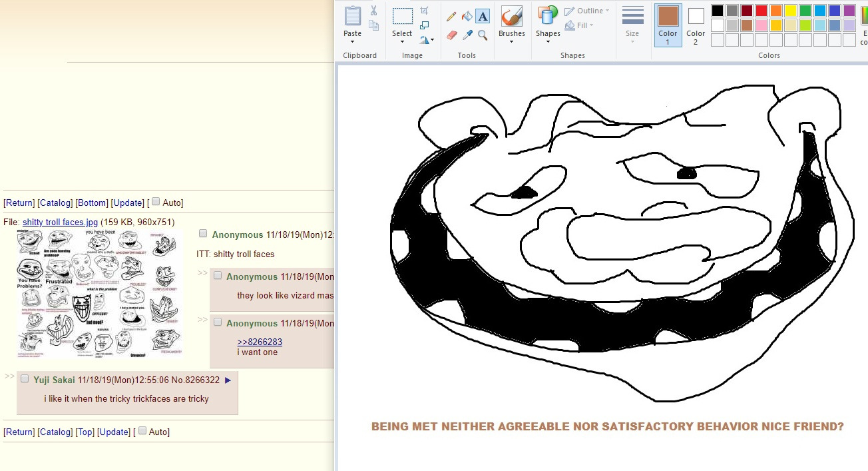Viewport: 868px width, 471px height.
Task: Open the Brushes dropdown arrow
Action: tap(511, 43)
